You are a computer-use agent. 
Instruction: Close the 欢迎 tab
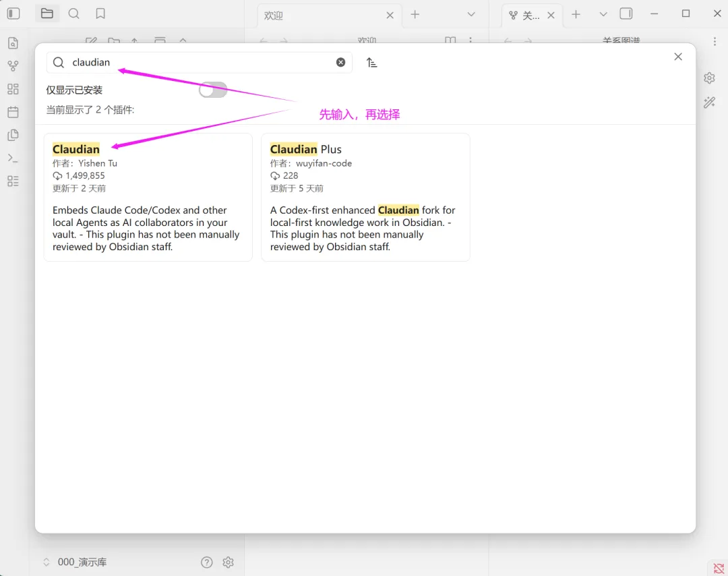tap(390, 16)
